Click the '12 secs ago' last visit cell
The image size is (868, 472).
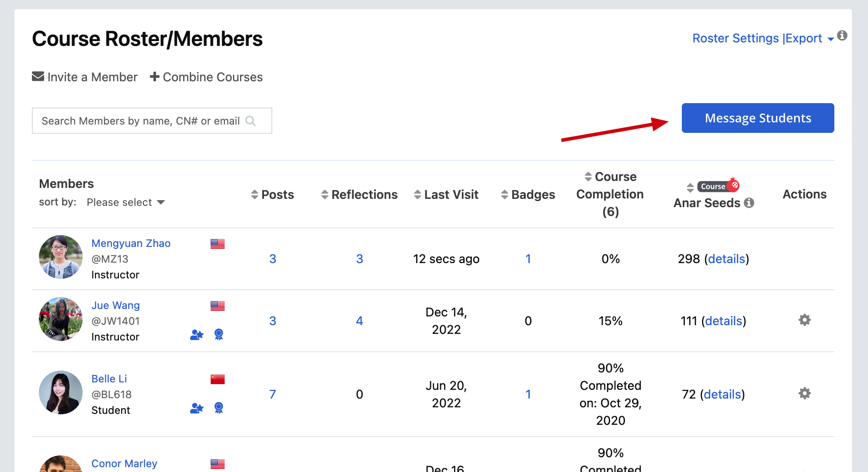[446, 259]
